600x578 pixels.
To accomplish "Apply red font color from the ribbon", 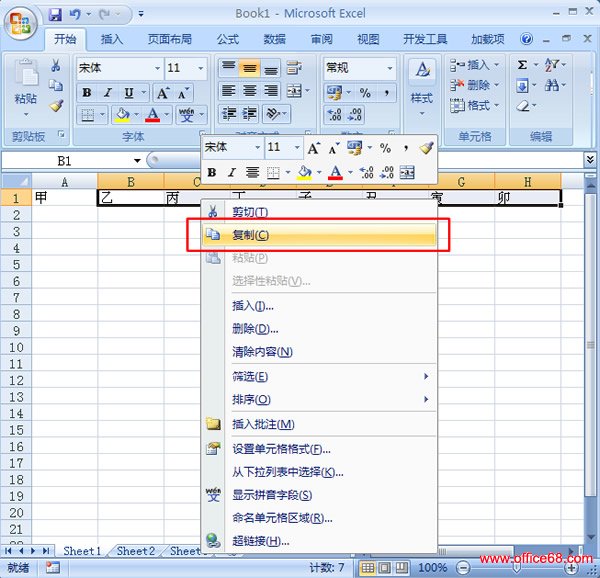I will 152,115.
